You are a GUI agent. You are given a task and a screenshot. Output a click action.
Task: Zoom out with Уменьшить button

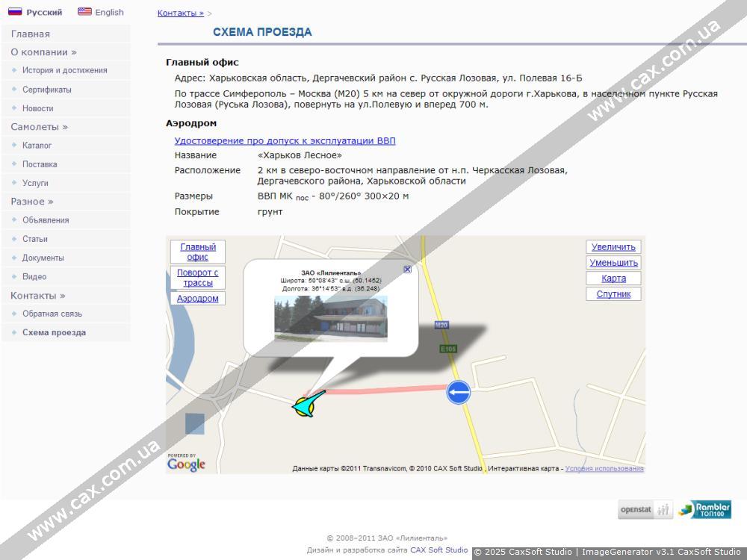(x=613, y=263)
